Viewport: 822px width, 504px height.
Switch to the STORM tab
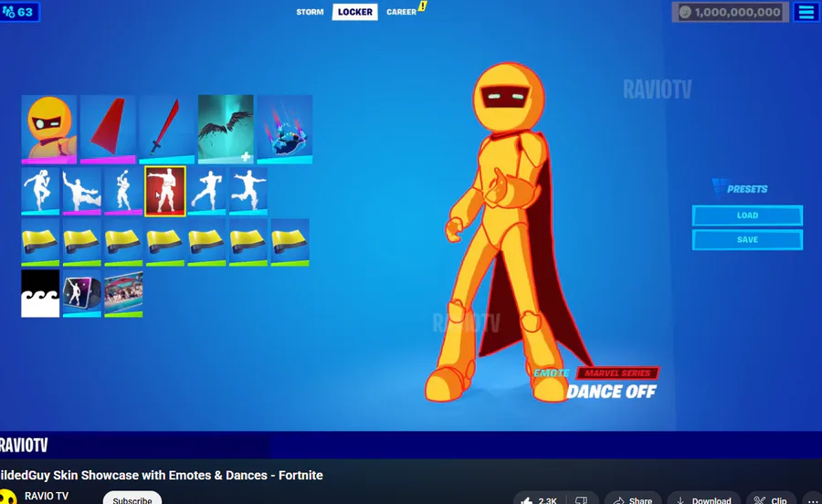310,12
